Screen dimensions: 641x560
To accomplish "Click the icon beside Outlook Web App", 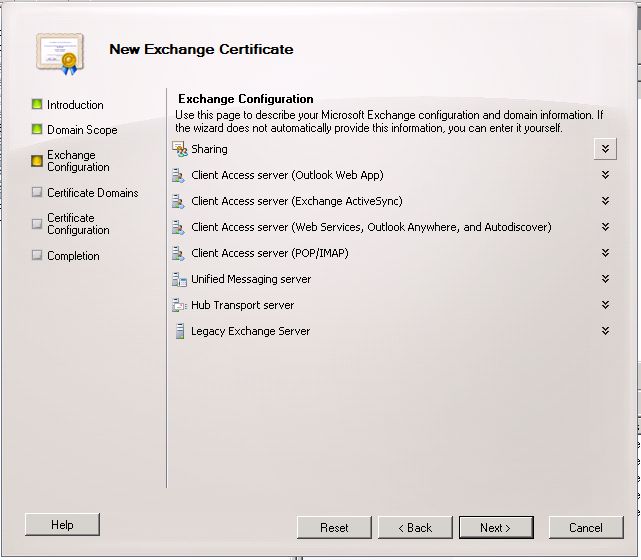I will 178,175.
